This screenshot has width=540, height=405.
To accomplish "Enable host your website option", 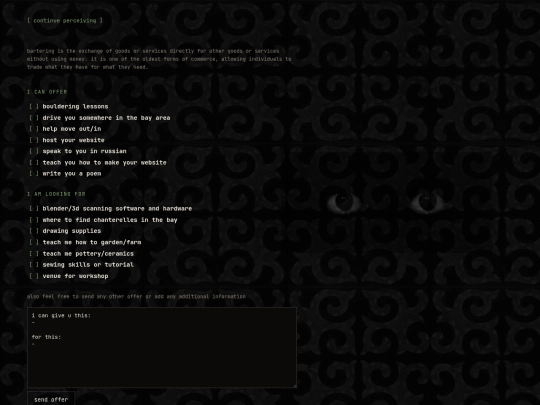I will tap(34, 140).
